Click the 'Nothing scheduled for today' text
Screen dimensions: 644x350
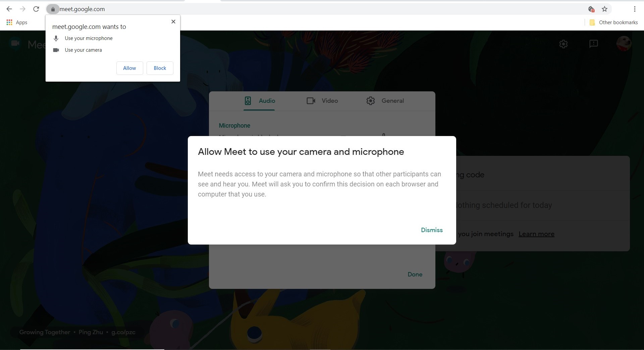click(x=504, y=205)
